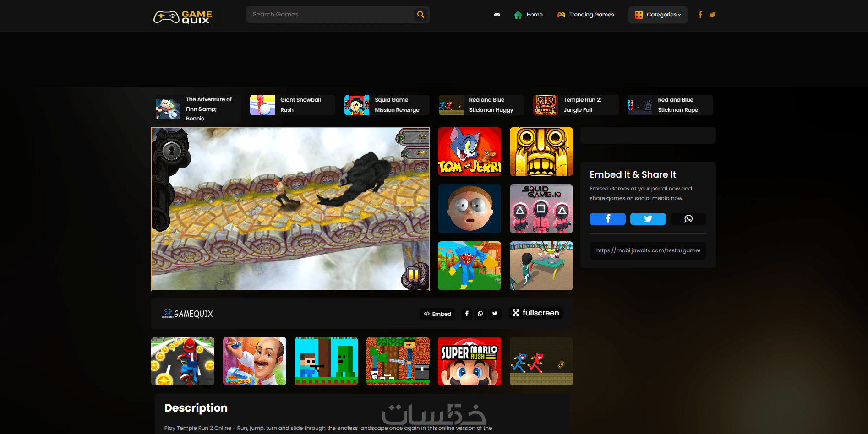The height and width of the screenshot is (434, 868).
Task: Click WhatsApp icon in the game toolbar
Action: click(x=480, y=314)
